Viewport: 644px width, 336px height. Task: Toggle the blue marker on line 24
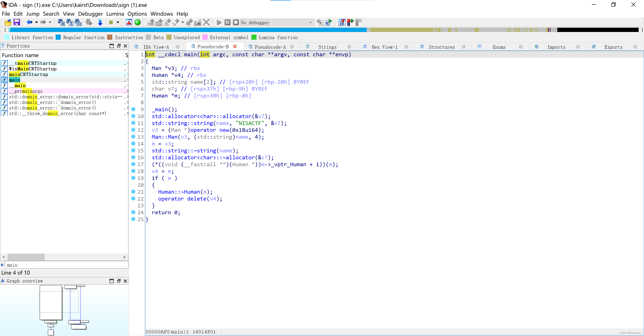click(x=134, y=212)
